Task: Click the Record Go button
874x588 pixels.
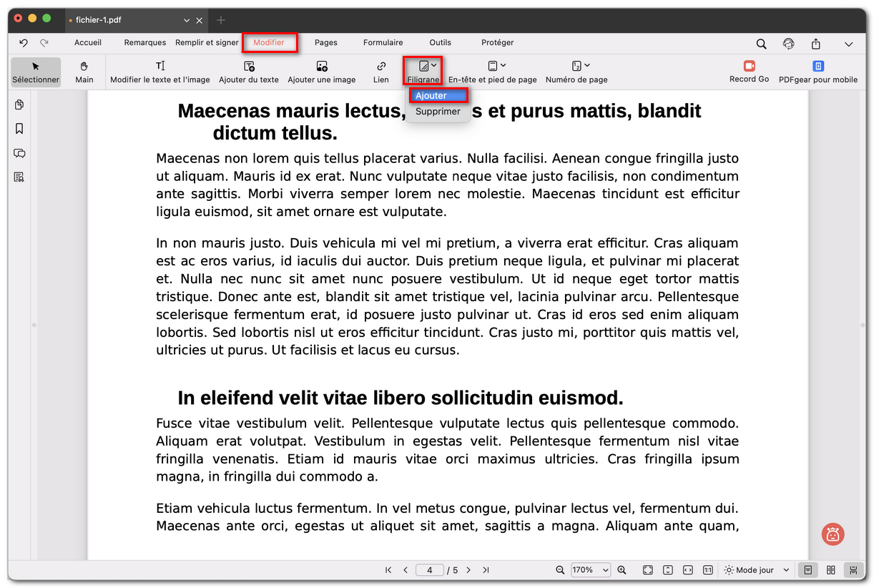Action: (749, 72)
